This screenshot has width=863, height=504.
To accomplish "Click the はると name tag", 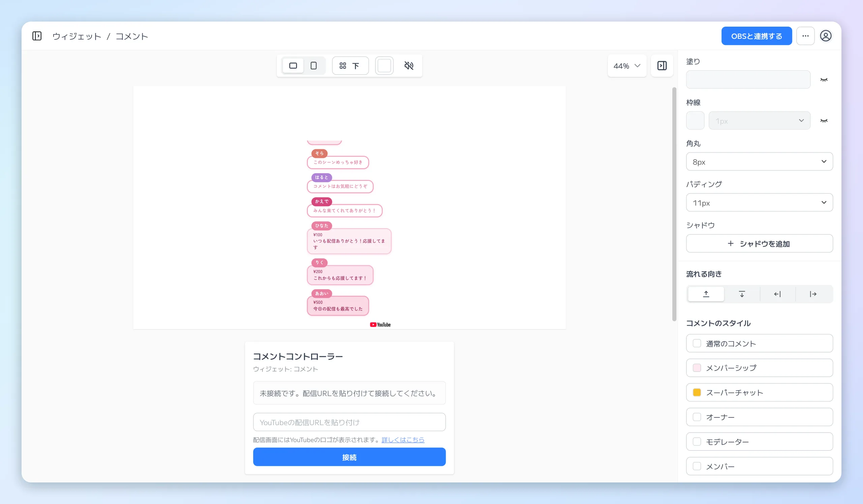I will pos(322,177).
